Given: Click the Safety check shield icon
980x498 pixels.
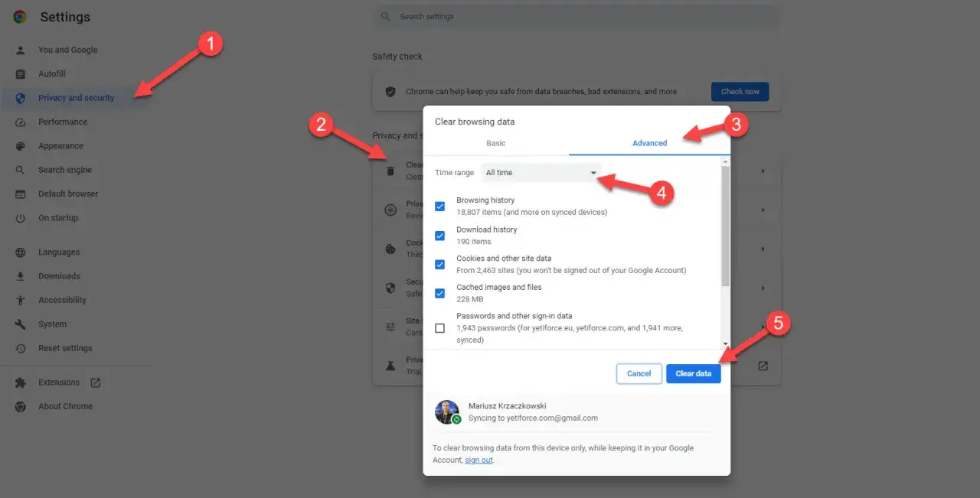Looking at the screenshot, I should pyautogui.click(x=390, y=92).
